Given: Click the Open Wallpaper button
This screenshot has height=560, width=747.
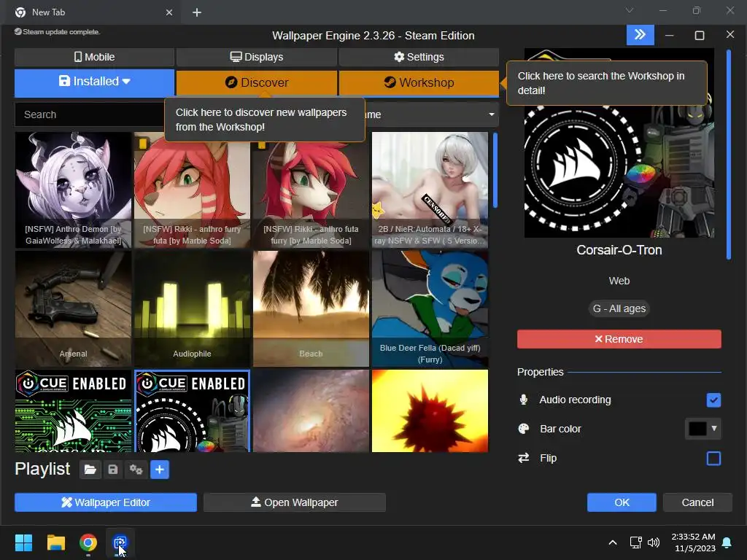Looking at the screenshot, I should coord(295,502).
